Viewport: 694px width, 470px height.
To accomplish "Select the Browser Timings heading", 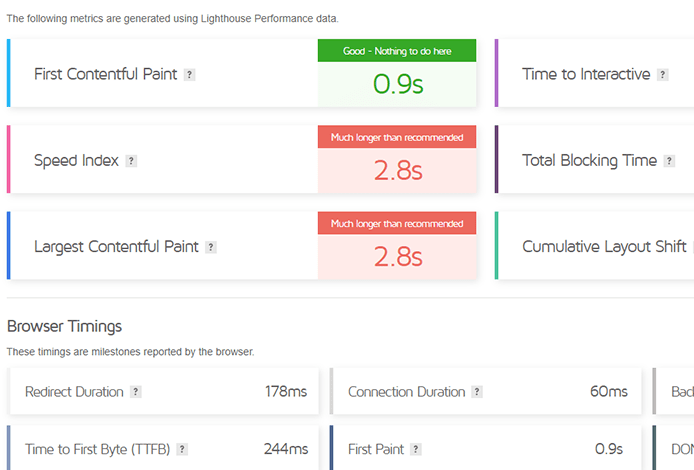I will [x=65, y=327].
